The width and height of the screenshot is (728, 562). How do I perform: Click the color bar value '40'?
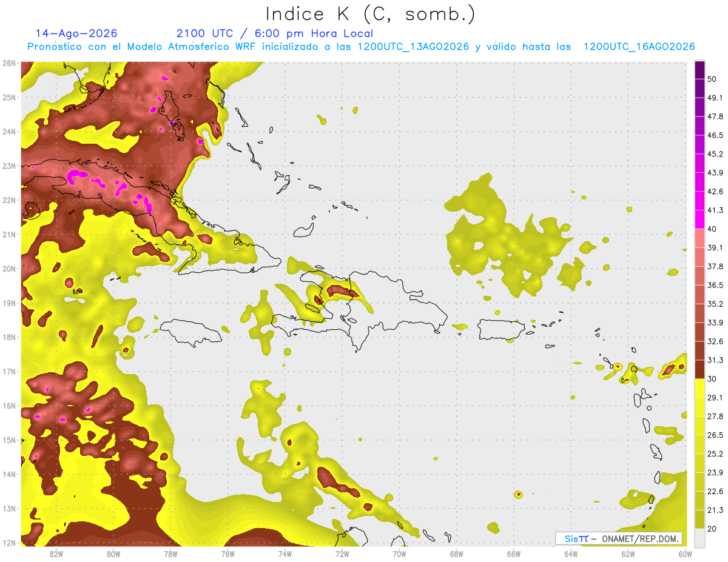(712, 229)
